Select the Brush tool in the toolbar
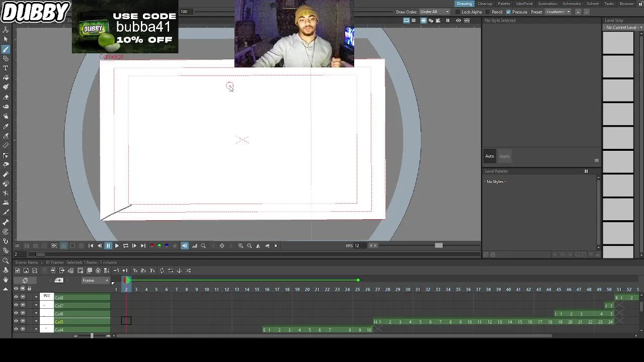 click(x=6, y=49)
